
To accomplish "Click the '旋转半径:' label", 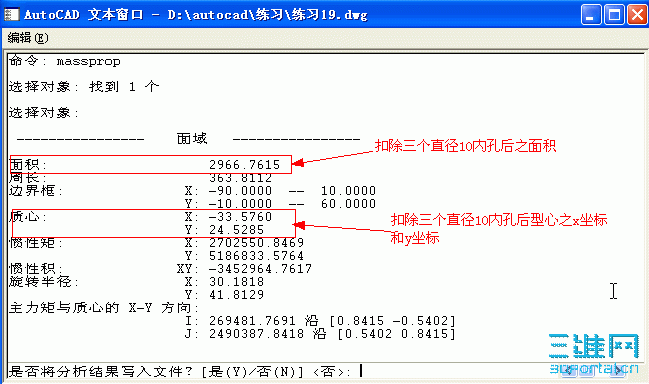I will point(44,282).
